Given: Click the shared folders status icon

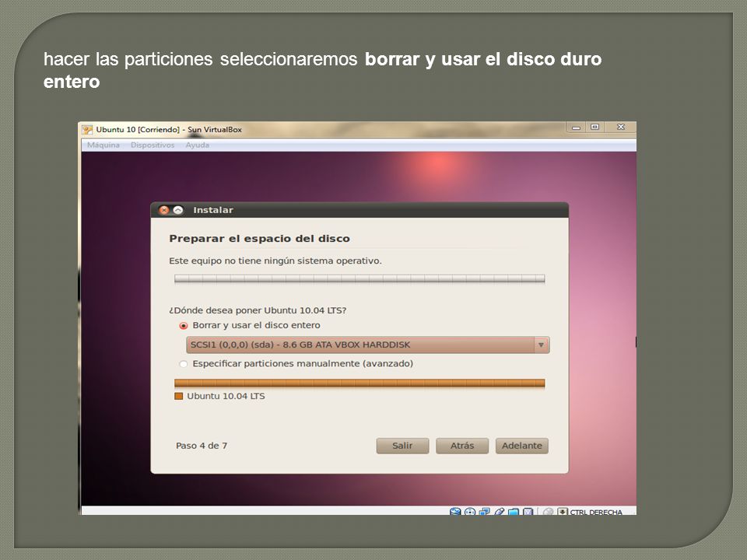Looking at the screenshot, I should click(x=513, y=512).
